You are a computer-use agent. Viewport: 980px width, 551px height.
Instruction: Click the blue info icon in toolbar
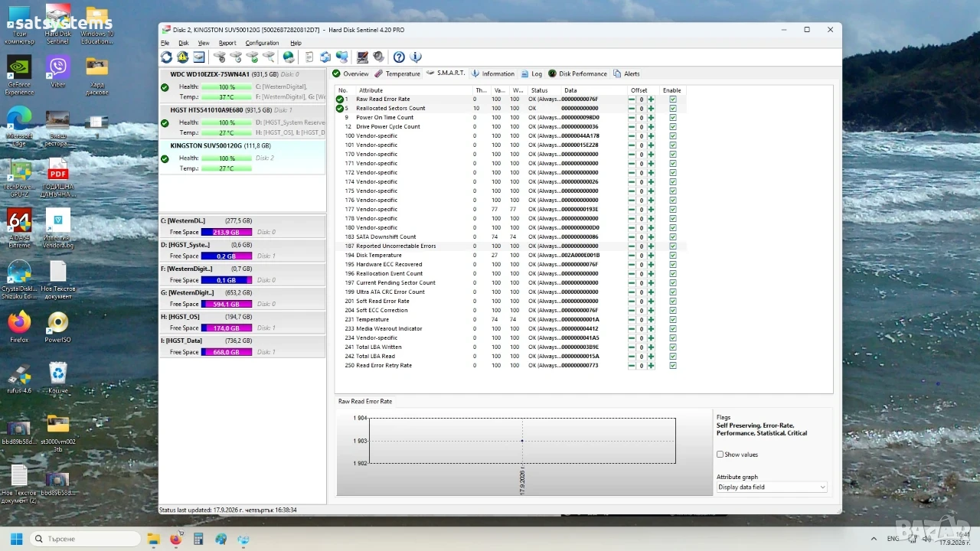coord(416,57)
